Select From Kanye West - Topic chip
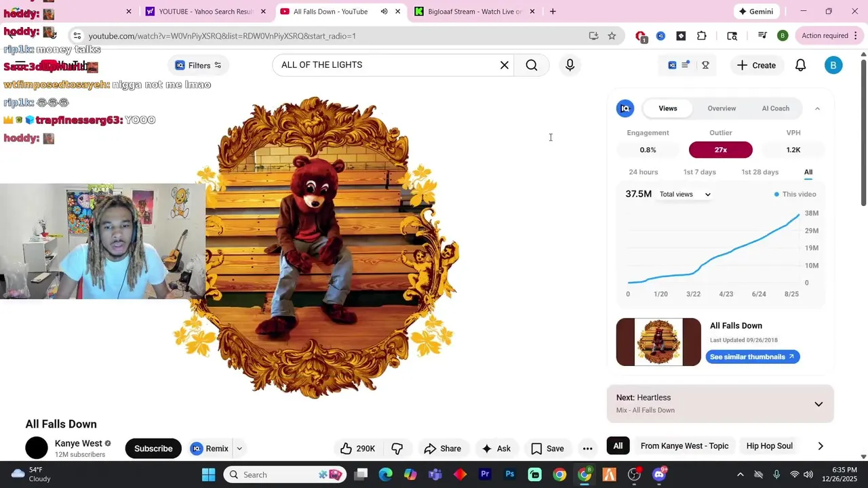This screenshot has width=868, height=488. [684, 446]
